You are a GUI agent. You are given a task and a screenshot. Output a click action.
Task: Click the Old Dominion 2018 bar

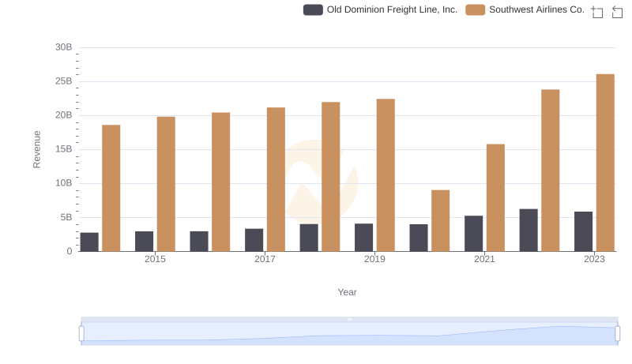click(x=309, y=238)
